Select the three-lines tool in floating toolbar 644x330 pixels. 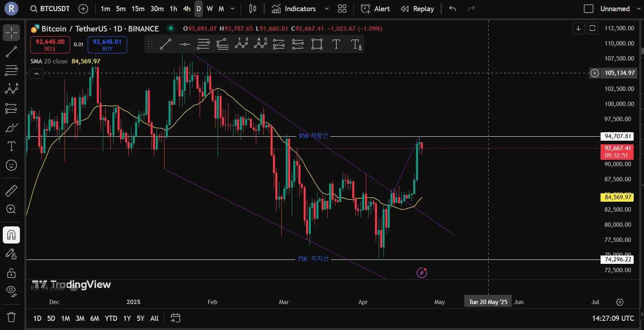pyautogui.click(x=203, y=44)
